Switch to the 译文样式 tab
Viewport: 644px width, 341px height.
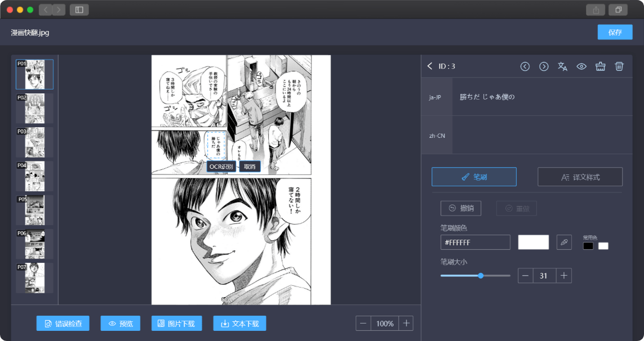(x=580, y=177)
